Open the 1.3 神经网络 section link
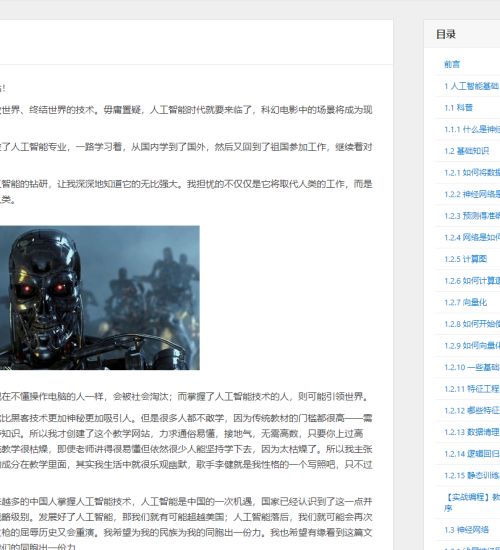Screen dimensions: 500x550 [466, 530]
